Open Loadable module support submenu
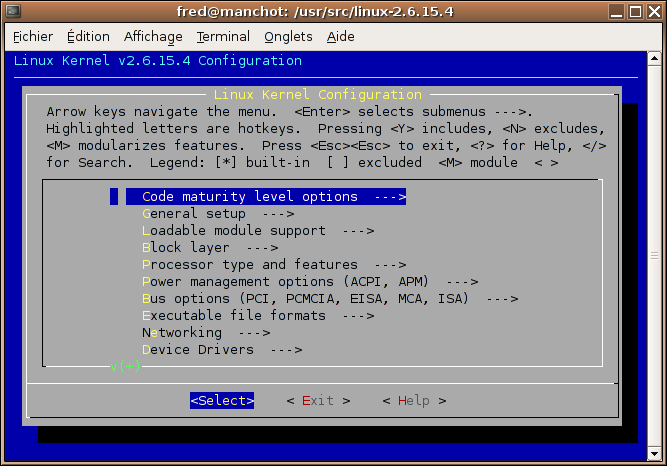This screenshot has width=667, height=466. (258, 231)
